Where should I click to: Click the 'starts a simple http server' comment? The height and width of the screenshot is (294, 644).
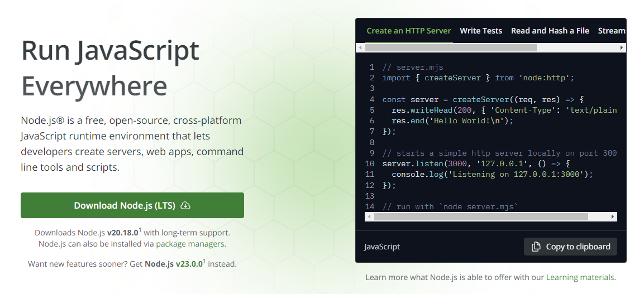499,153
